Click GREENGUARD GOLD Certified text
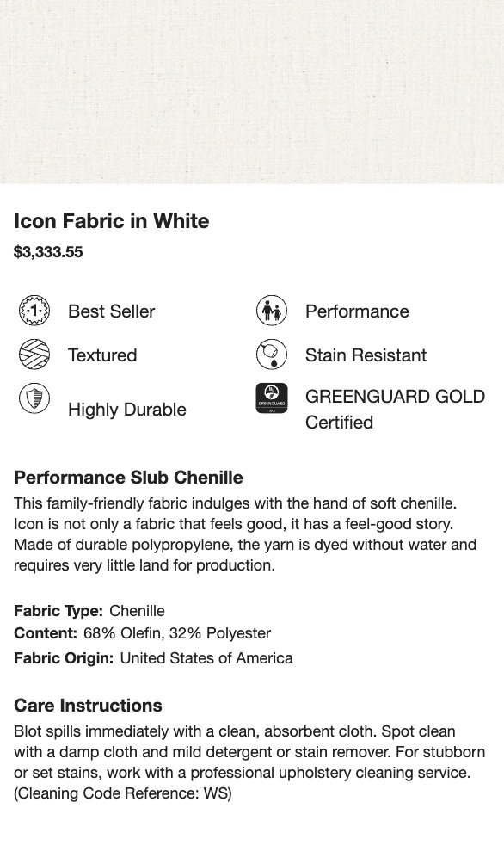504x845 pixels. pyautogui.click(x=396, y=410)
